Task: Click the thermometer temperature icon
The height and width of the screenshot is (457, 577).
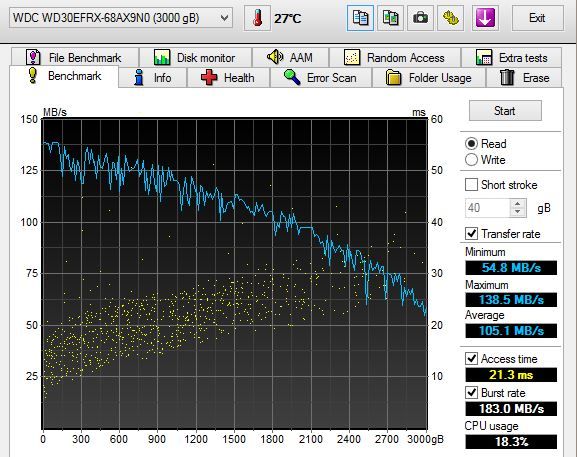Action: 257,18
